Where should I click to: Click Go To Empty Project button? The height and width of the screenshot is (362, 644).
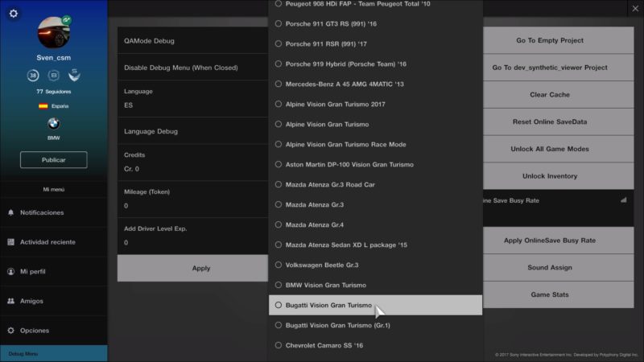coord(558,40)
